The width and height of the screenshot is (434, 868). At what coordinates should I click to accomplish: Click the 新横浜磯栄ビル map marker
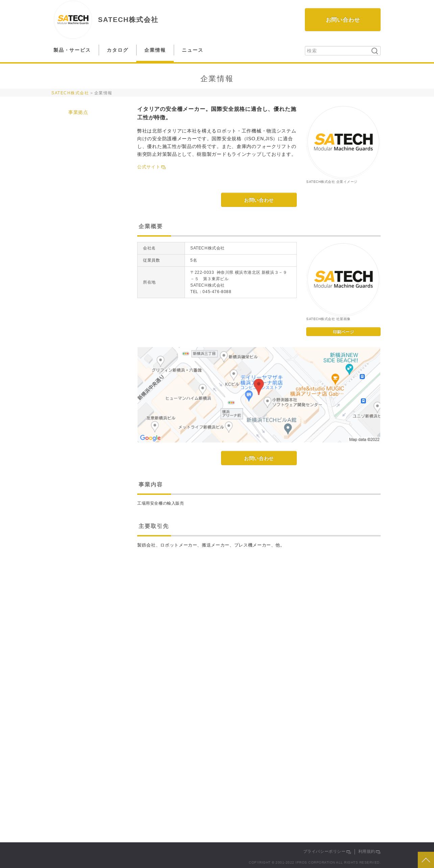click(224, 356)
